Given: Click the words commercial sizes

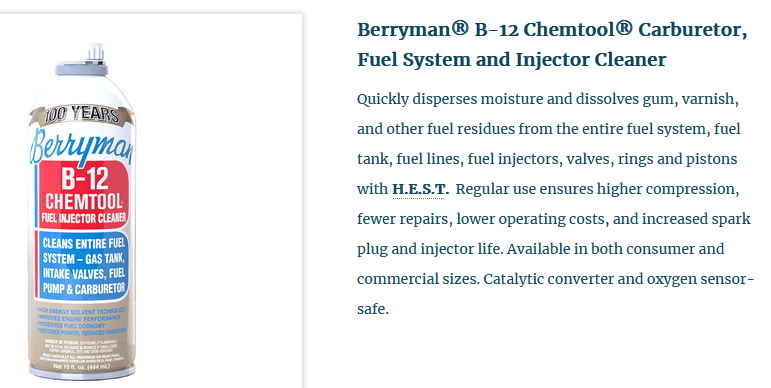Looking at the screenshot, I should 418,279.
